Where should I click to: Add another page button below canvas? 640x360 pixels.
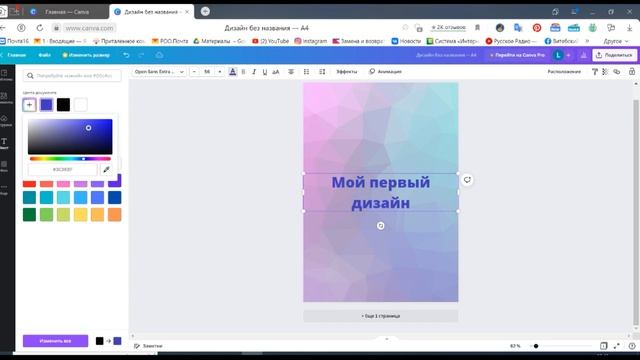[380, 316]
